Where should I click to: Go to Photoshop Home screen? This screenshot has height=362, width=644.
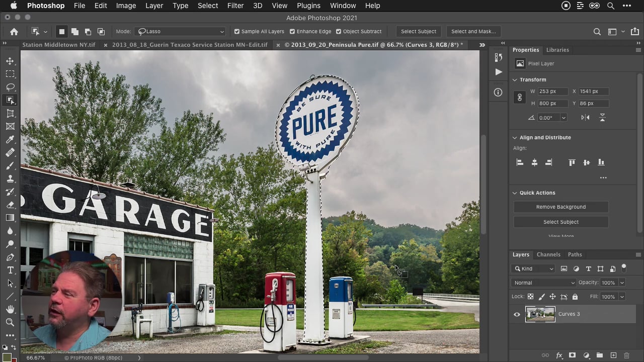(14, 32)
